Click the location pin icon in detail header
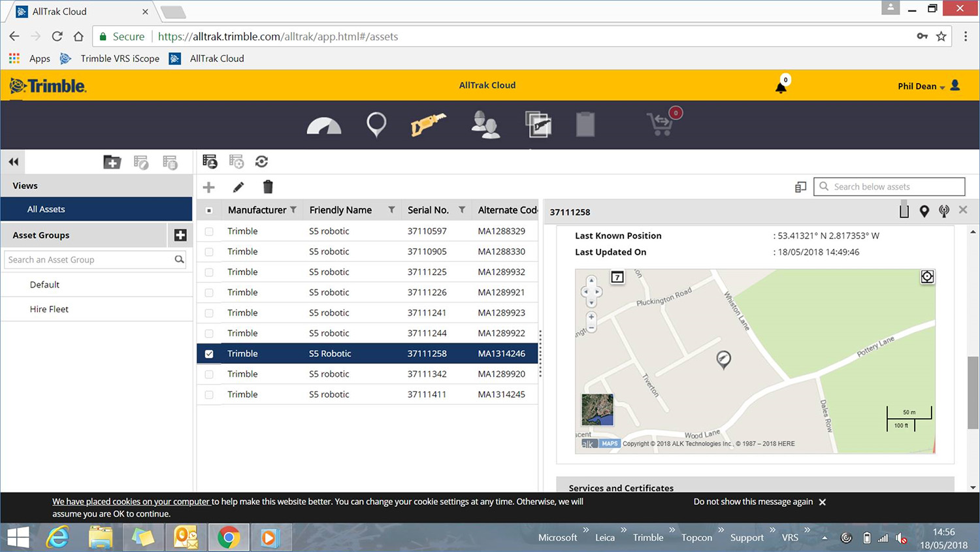This screenshot has width=980, height=552. tap(924, 211)
